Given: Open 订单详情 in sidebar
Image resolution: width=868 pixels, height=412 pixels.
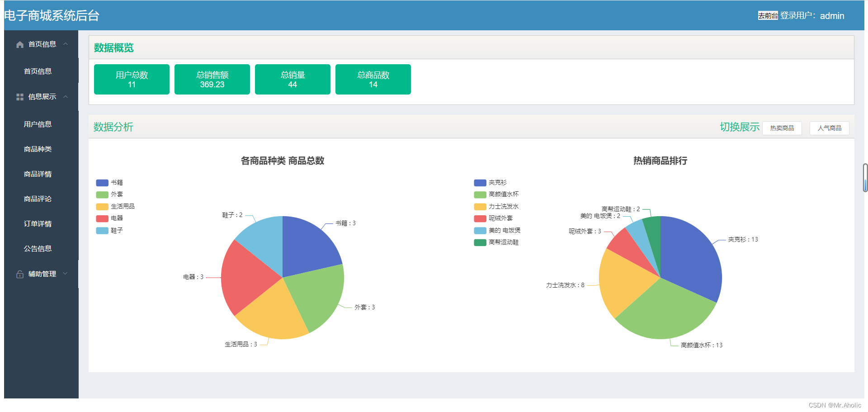Looking at the screenshot, I should pyautogui.click(x=38, y=224).
